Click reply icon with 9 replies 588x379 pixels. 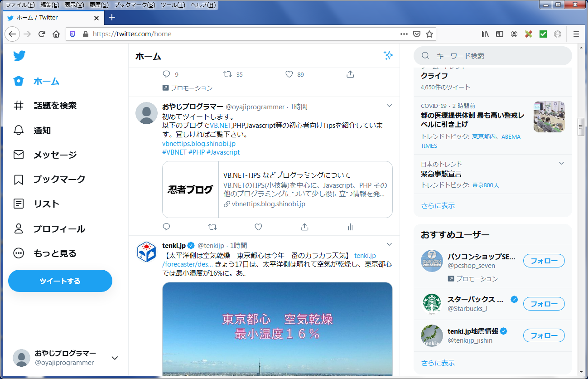(166, 74)
